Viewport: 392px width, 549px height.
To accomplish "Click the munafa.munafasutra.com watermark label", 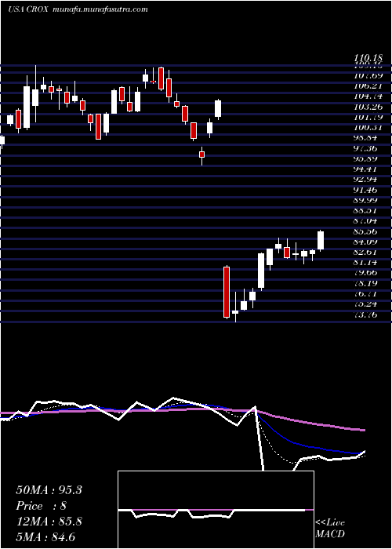I will (100, 9).
